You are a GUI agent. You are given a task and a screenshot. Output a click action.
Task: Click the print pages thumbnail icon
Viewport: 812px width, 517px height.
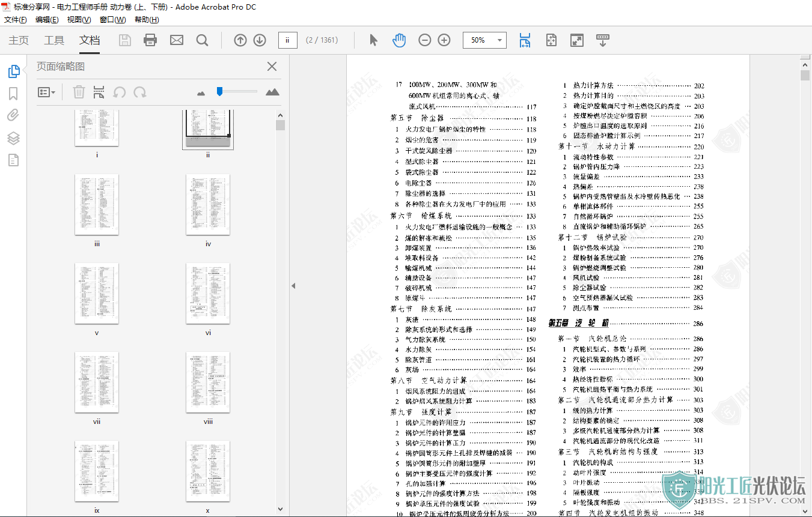[x=99, y=92]
